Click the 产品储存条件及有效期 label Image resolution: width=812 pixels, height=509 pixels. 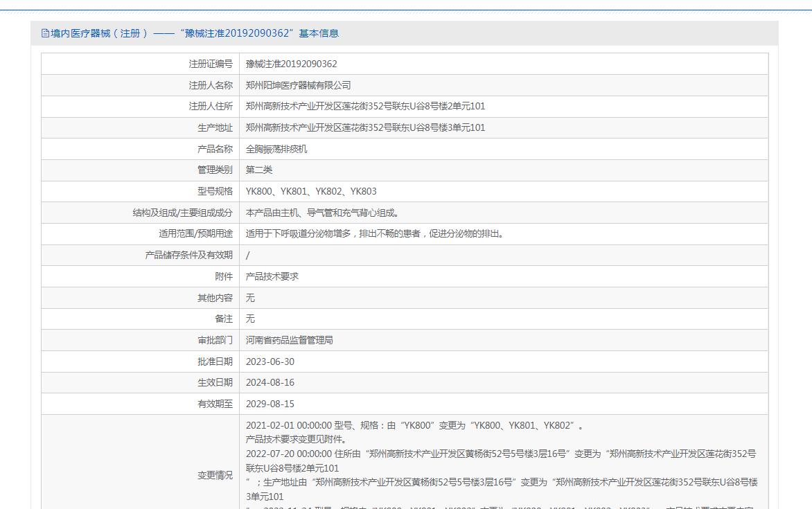[x=188, y=255]
